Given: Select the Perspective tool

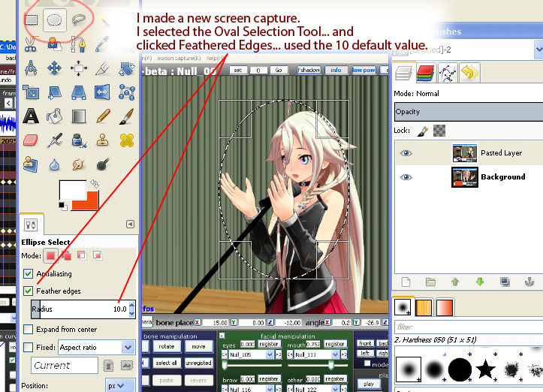Looking at the screenshot, I should (78, 92).
